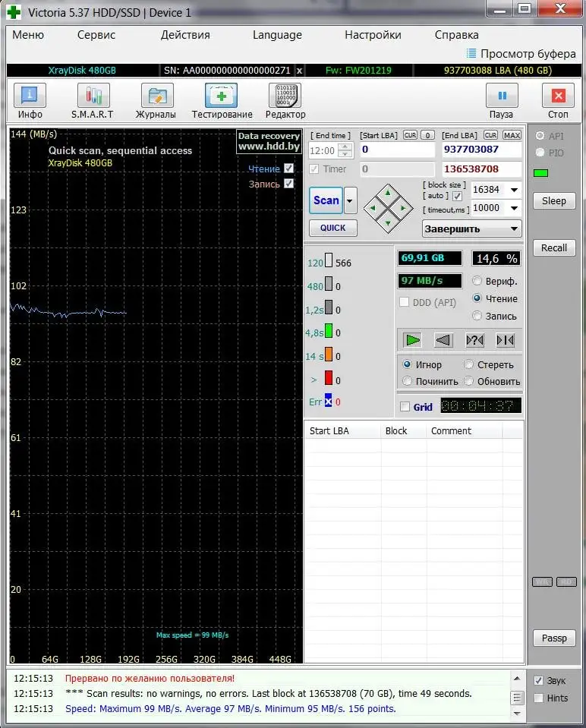Click the right arrow of navigation diamond
Screen dimensions: 586x728
[x=403, y=209]
